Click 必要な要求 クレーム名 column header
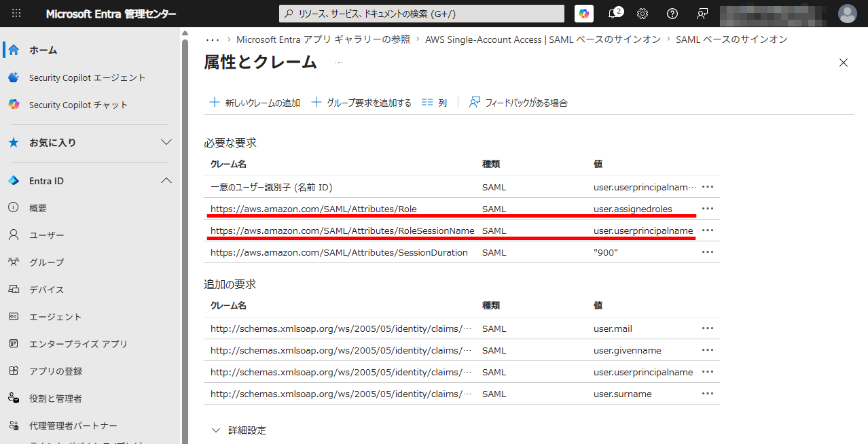This screenshot has height=444, width=868. [x=228, y=164]
